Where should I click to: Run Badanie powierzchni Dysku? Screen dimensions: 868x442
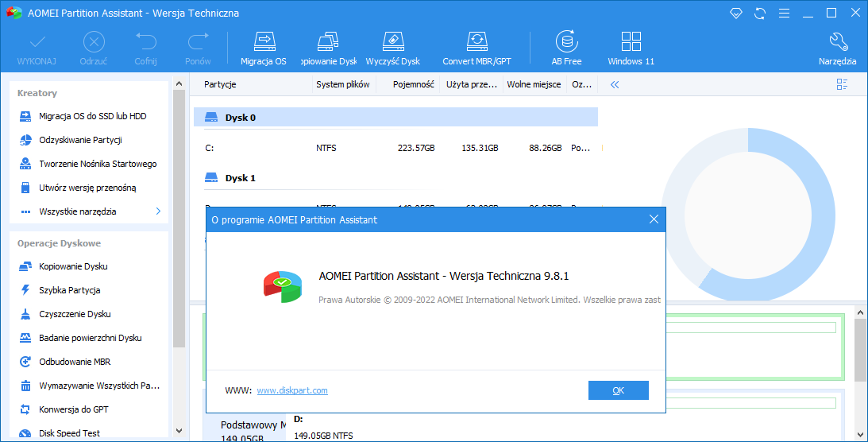point(89,338)
